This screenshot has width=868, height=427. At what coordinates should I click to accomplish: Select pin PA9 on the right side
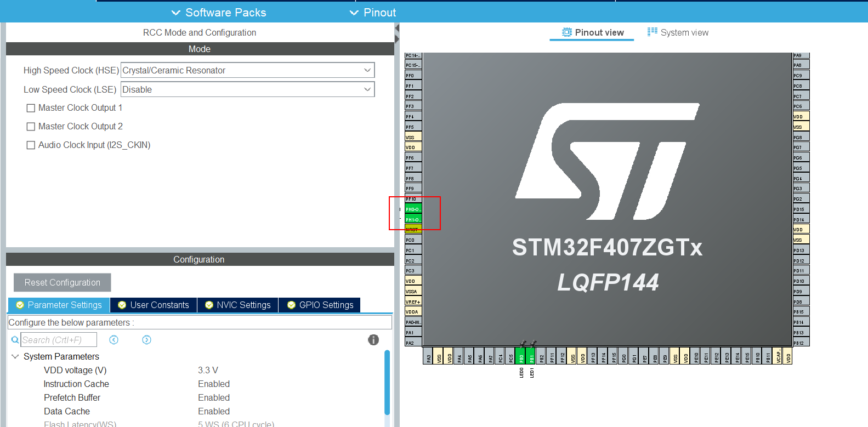pyautogui.click(x=801, y=55)
